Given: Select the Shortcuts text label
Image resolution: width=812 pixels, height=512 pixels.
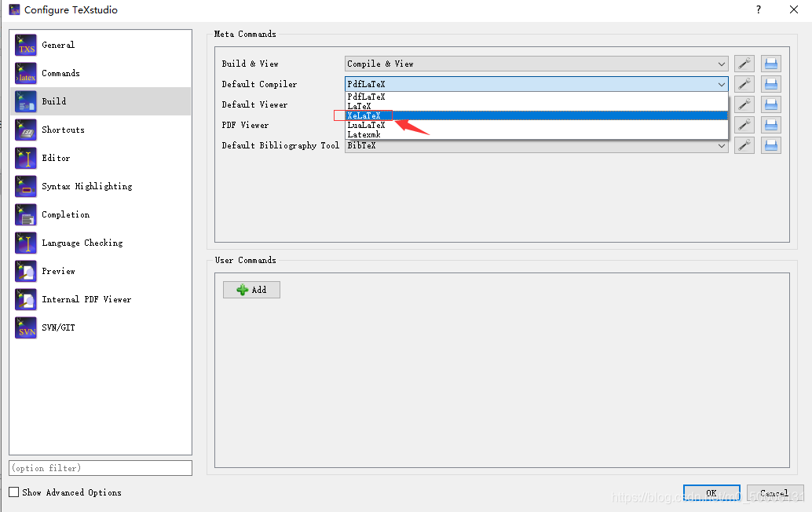Looking at the screenshot, I should click(63, 130).
